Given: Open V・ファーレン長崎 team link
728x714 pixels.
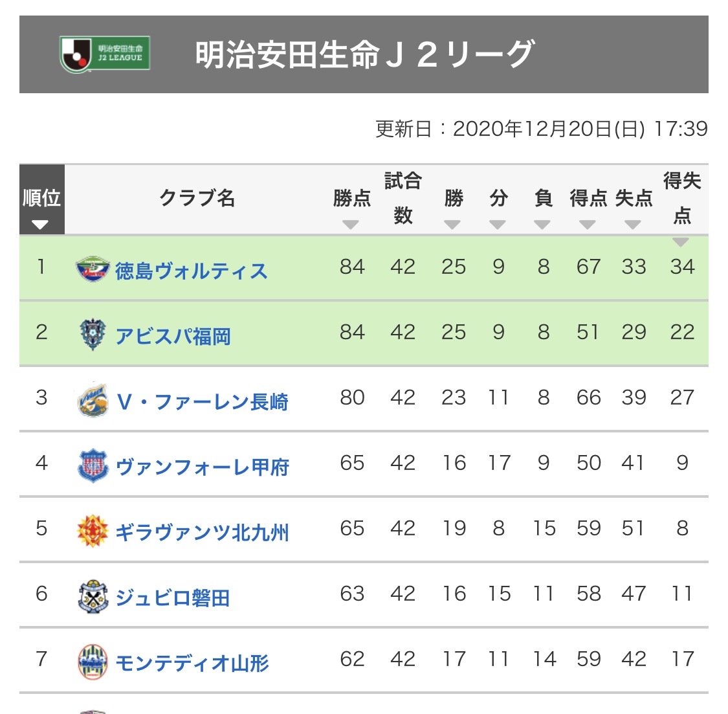Looking at the screenshot, I should [202, 402].
